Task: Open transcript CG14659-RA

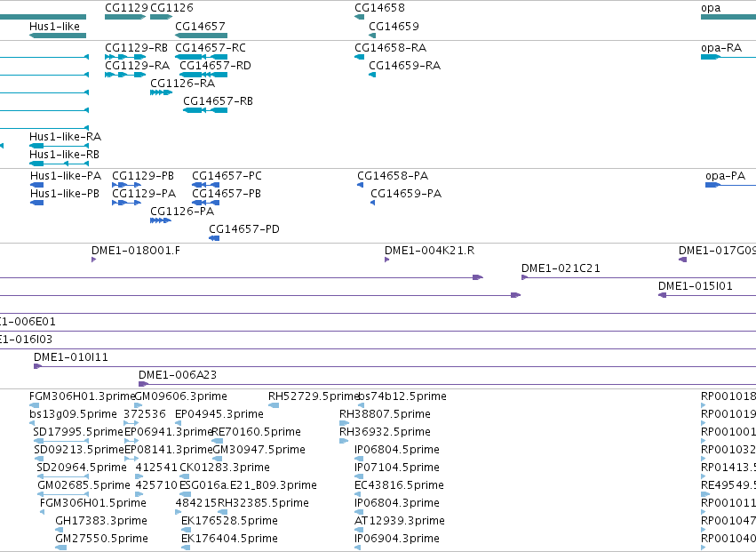Action: click(404, 66)
